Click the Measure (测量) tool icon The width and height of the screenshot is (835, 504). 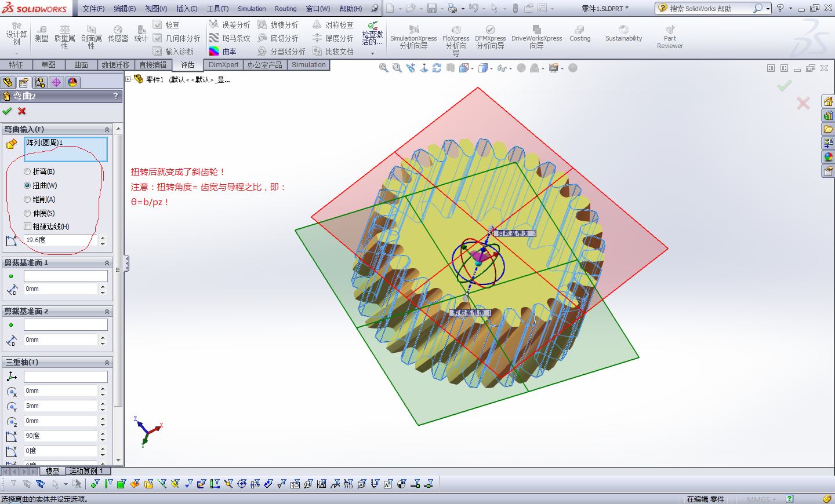41,34
